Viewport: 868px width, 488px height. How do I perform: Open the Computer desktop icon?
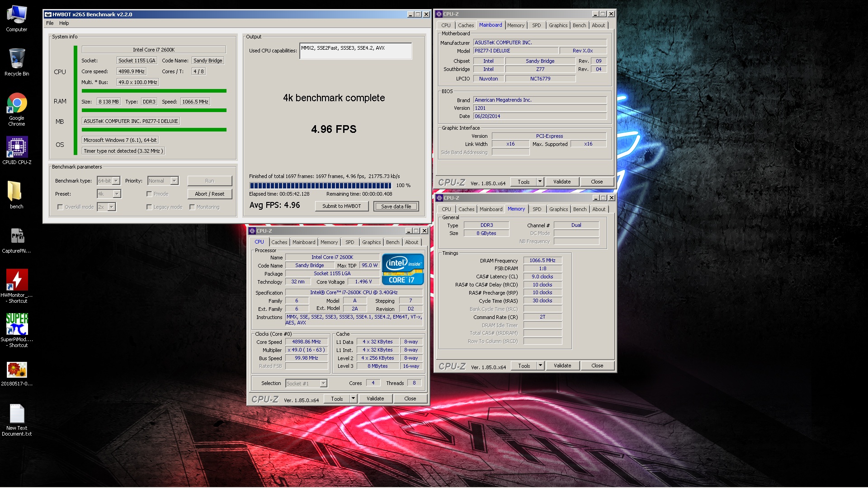point(17,18)
